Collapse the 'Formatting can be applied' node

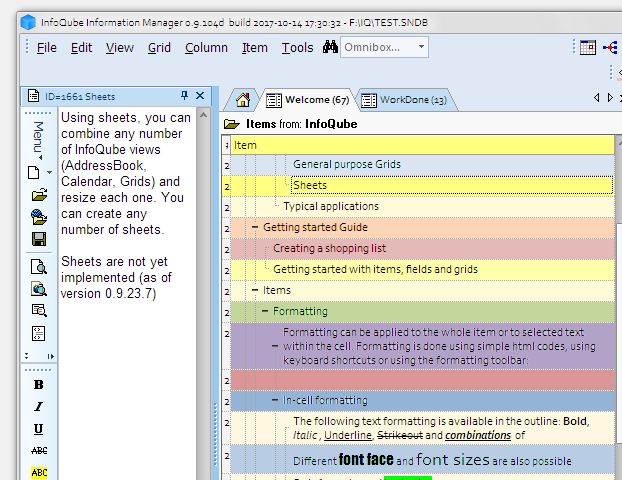tap(275, 346)
